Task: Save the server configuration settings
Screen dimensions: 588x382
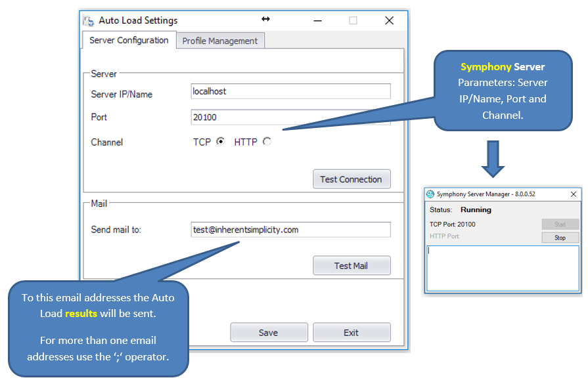Action: coord(269,332)
